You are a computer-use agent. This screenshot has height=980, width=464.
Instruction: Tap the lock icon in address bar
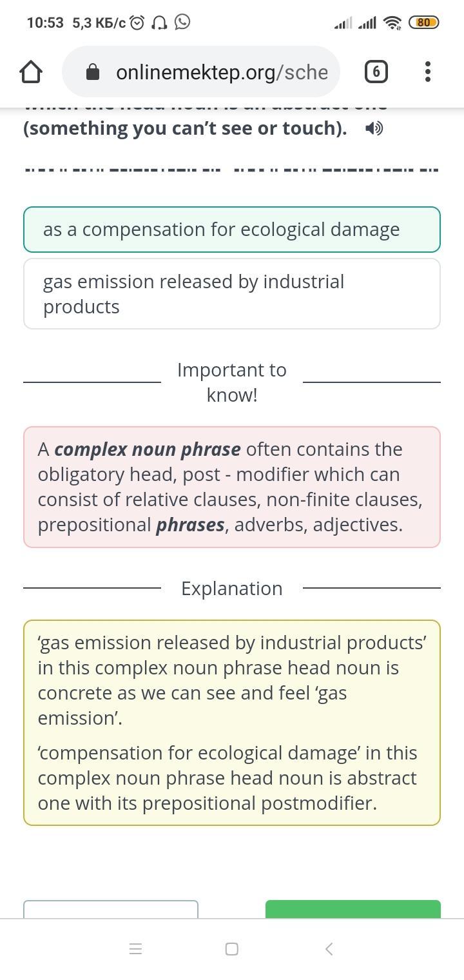93,72
